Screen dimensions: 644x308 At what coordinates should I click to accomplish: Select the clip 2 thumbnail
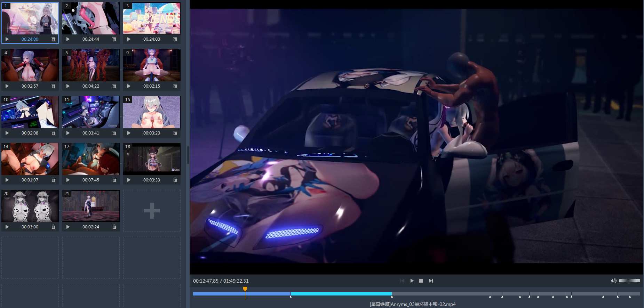tap(91, 18)
